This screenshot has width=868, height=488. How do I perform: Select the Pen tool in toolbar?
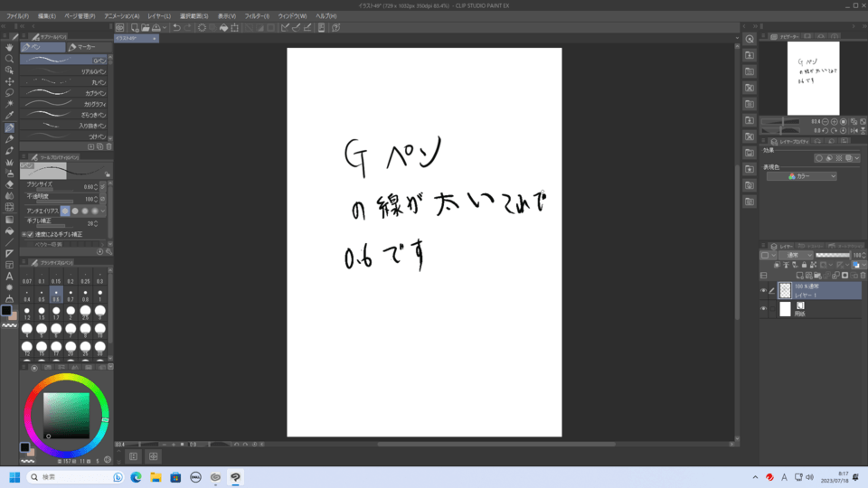(9, 127)
